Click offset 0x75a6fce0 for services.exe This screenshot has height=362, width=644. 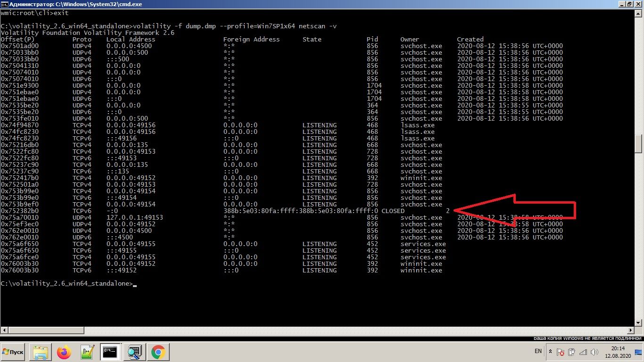[20, 257]
